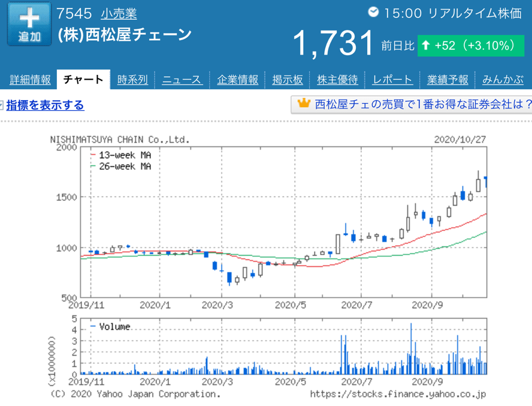Viewport: 532px width, 406px height.
Task: Click the 13-week MA legend entry
Action: click(x=121, y=155)
